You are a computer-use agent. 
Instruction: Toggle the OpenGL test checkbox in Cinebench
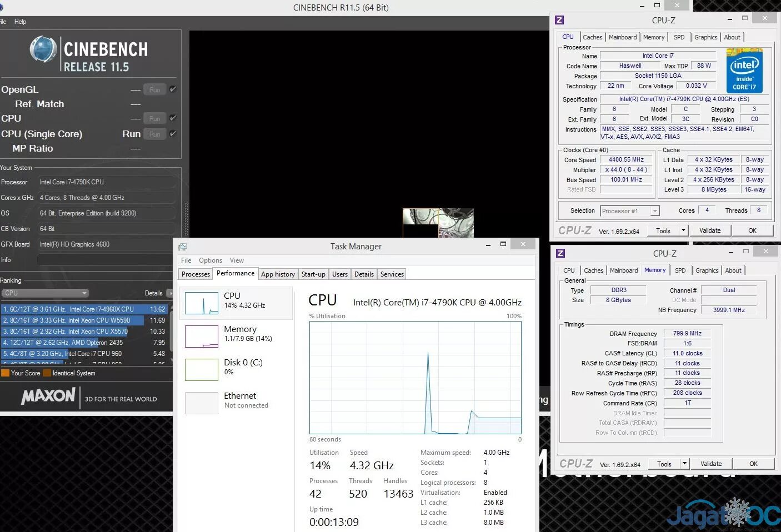coord(173,89)
